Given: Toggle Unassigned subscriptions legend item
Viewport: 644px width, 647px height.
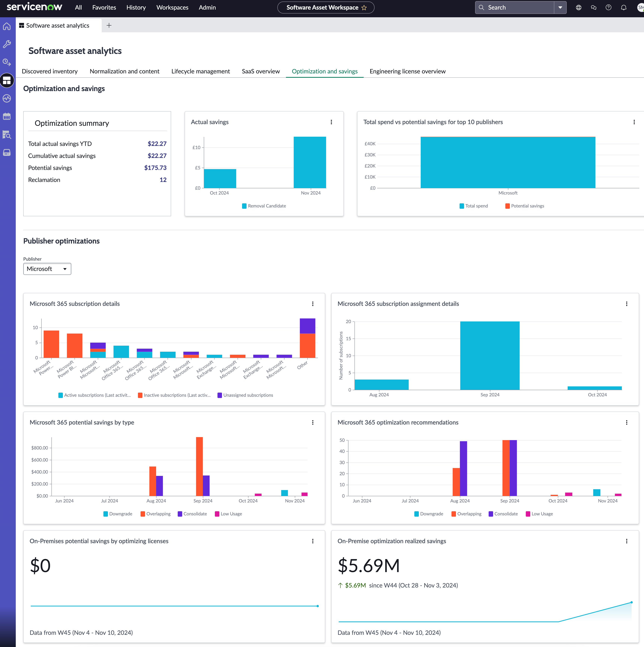Looking at the screenshot, I should click(245, 395).
